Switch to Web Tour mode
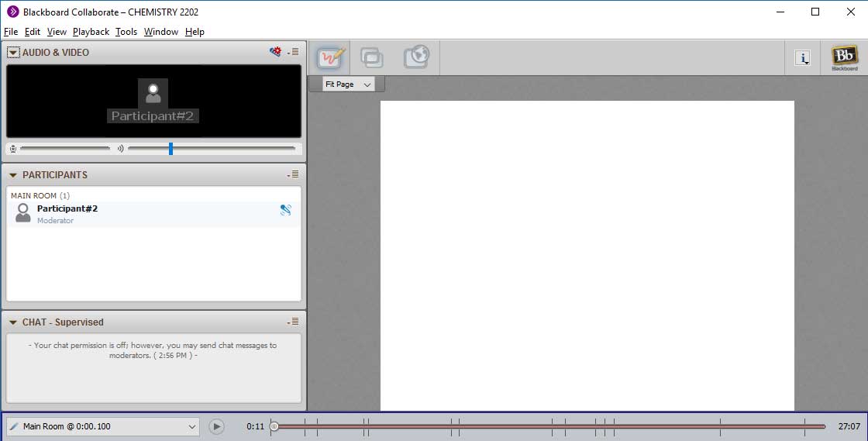 pos(417,57)
